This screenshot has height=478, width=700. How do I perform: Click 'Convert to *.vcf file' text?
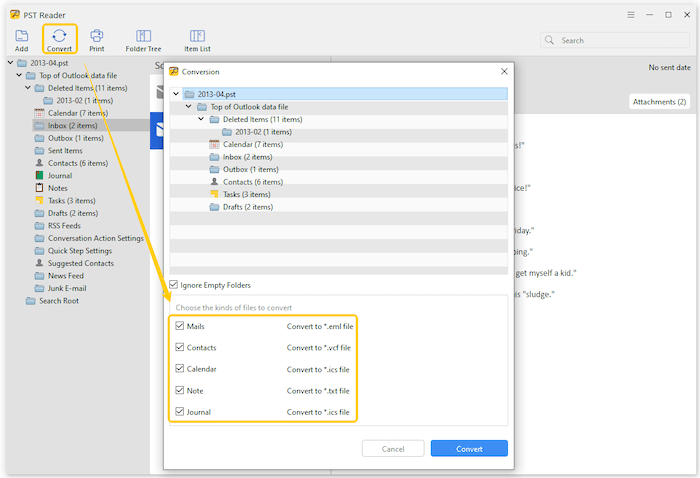click(319, 347)
